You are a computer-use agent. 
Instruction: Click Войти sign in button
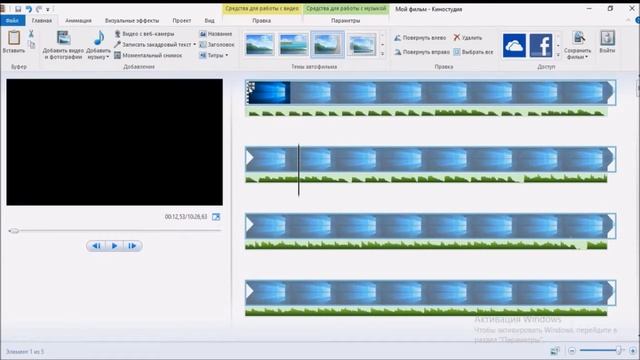click(607, 42)
